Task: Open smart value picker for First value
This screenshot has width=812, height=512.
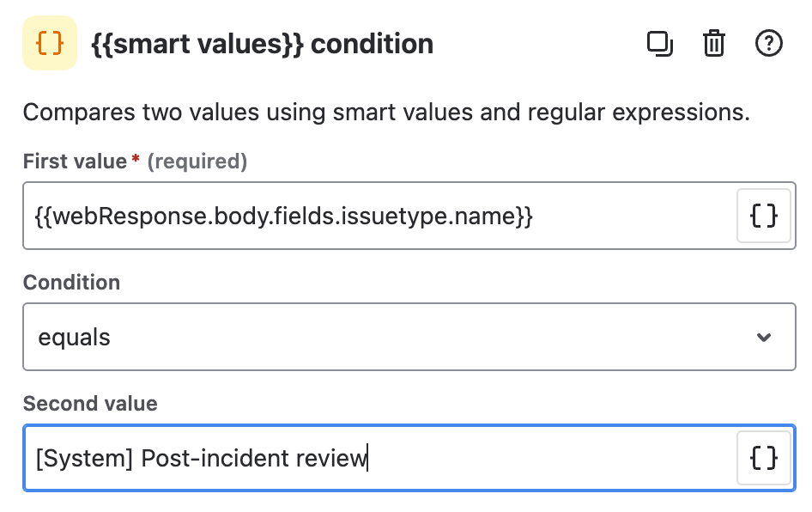Action: pos(764,216)
